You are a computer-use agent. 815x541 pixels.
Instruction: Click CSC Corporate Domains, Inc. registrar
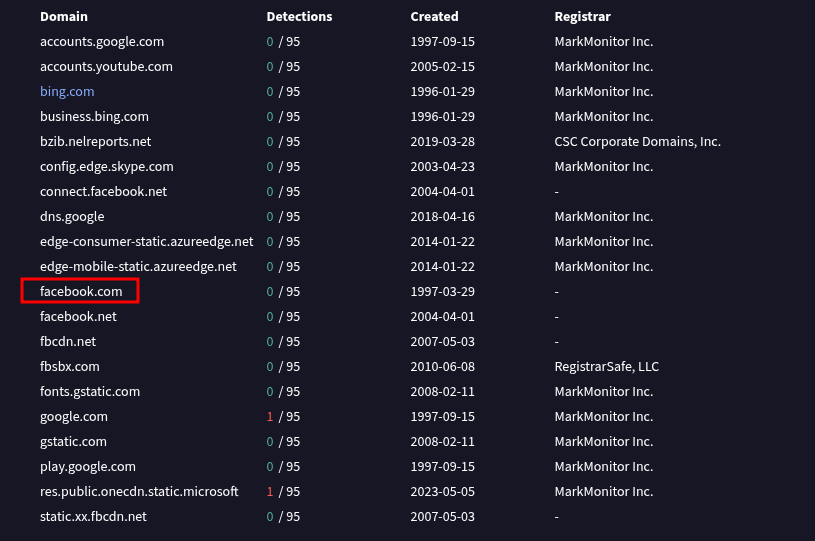tap(638, 141)
